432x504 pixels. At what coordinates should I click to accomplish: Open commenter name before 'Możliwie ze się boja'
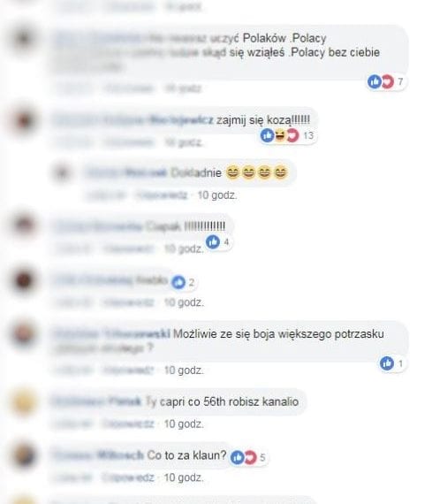coord(112,334)
